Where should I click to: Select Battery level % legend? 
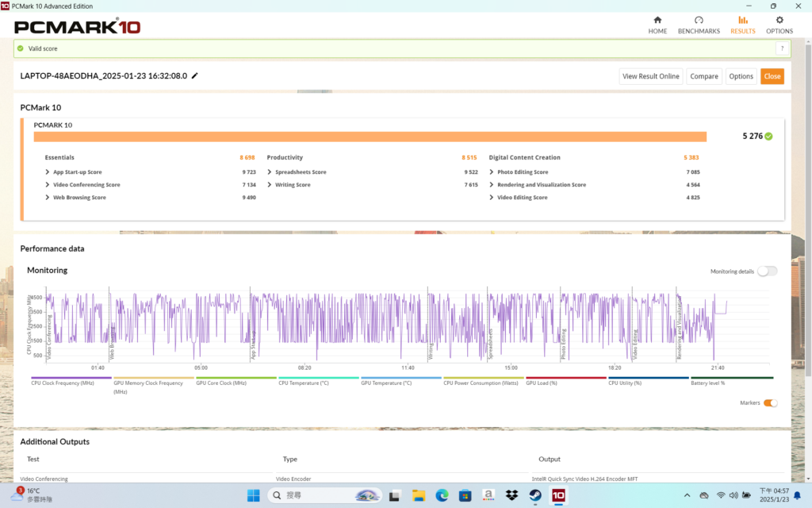732,381
